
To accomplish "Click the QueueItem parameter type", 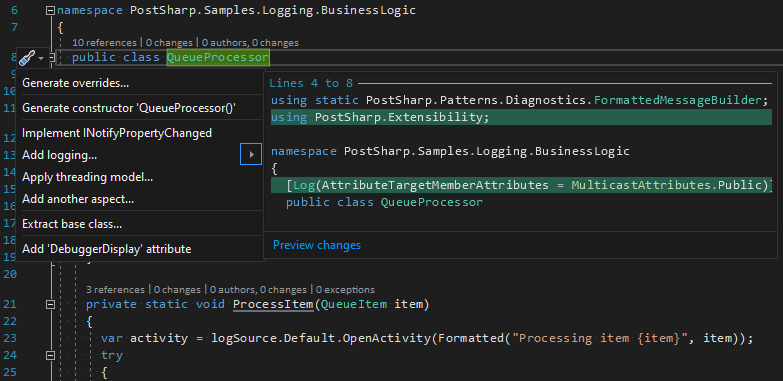I will [x=354, y=304].
